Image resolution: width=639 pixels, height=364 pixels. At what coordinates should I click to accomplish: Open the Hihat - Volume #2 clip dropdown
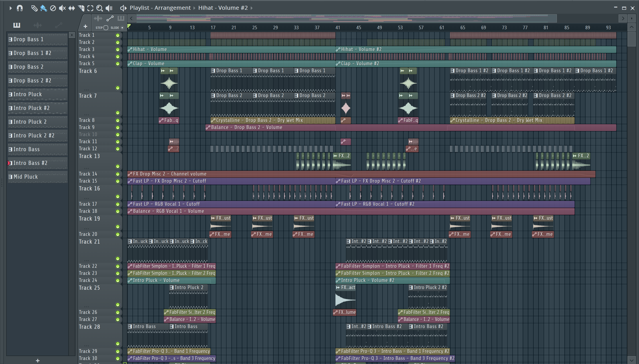(x=251, y=8)
